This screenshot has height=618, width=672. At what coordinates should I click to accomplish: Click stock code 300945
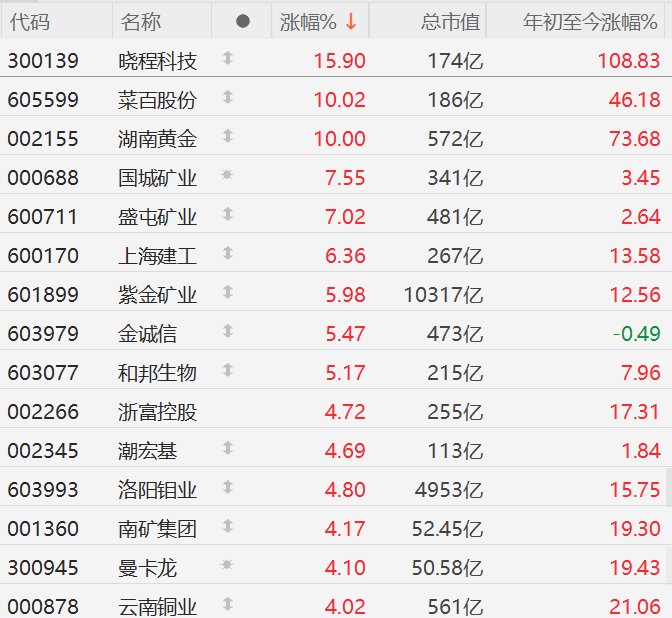(x=43, y=568)
